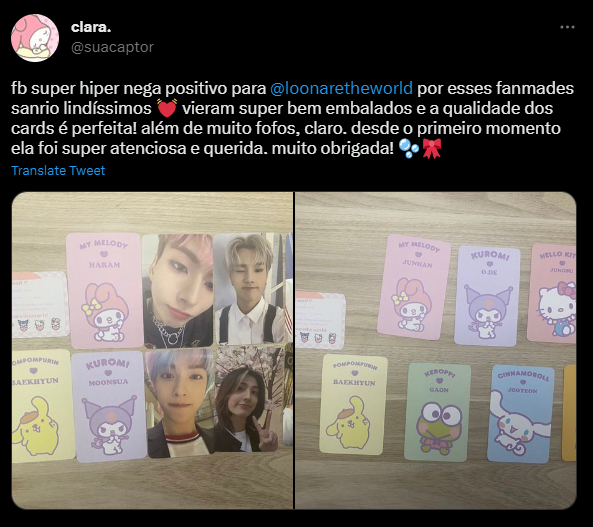Click the Hello Kitty Jungsu card

(x=552, y=294)
